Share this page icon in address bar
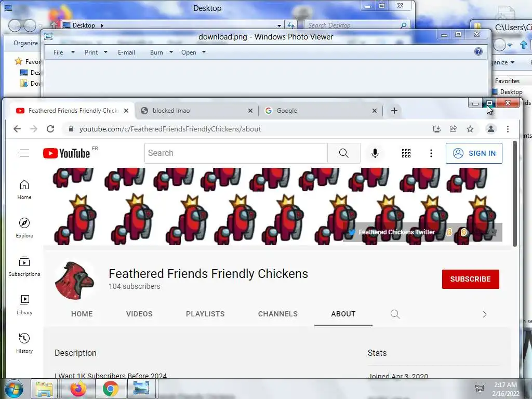Image resolution: width=532 pixels, height=399 pixels. [453, 129]
